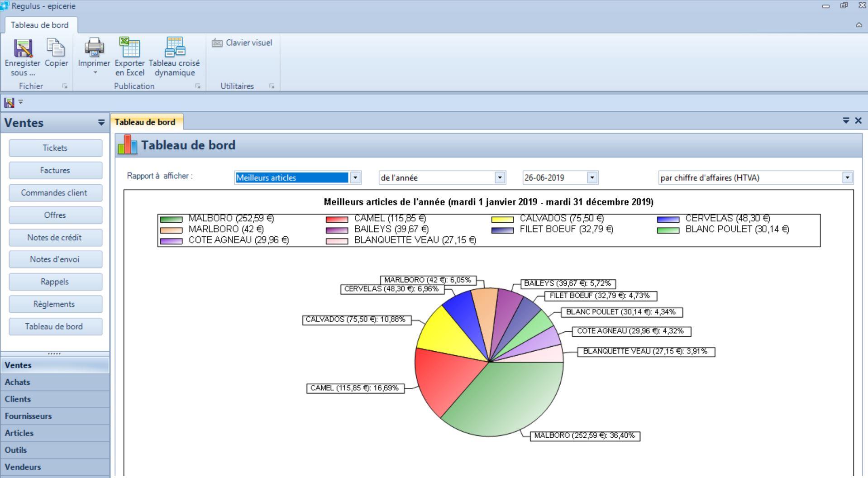Open the 26-06-2019 date picker dropdown

pyautogui.click(x=592, y=178)
